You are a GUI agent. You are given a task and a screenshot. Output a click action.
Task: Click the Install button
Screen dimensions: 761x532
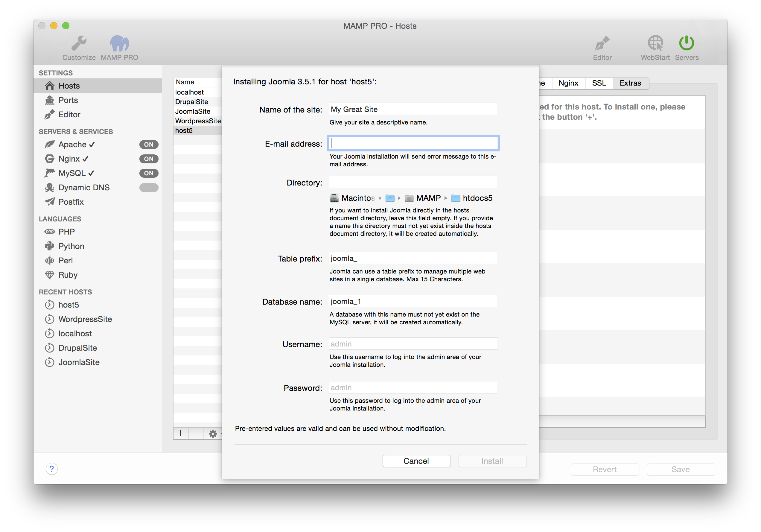(492, 461)
